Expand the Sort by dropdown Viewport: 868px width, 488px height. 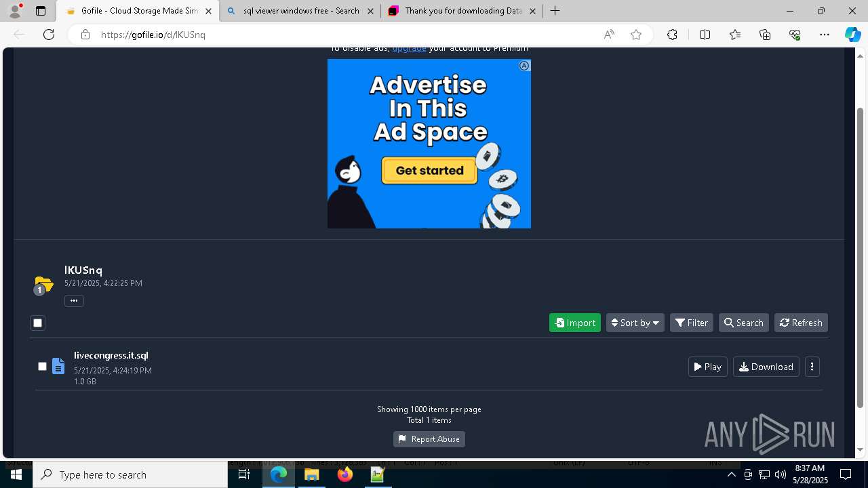pos(635,323)
